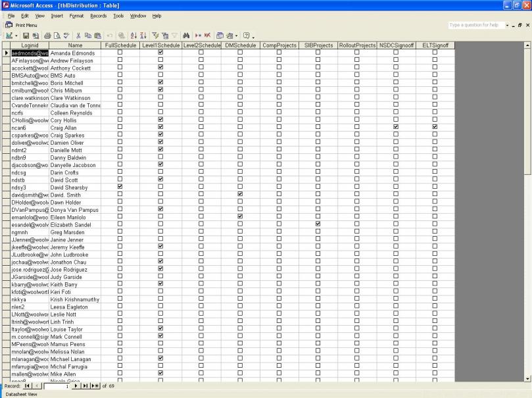Viewport: 532px width, 398px height.
Task: Open the New Object dropdown arrow
Action: click(237, 36)
